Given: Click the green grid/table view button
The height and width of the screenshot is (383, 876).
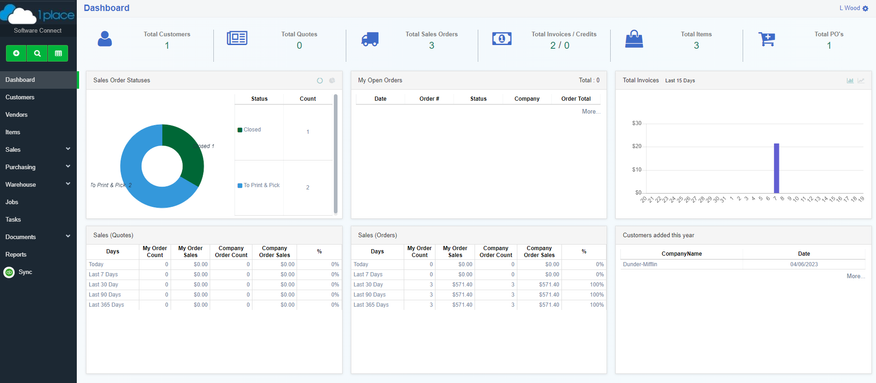Looking at the screenshot, I should click(x=58, y=54).
